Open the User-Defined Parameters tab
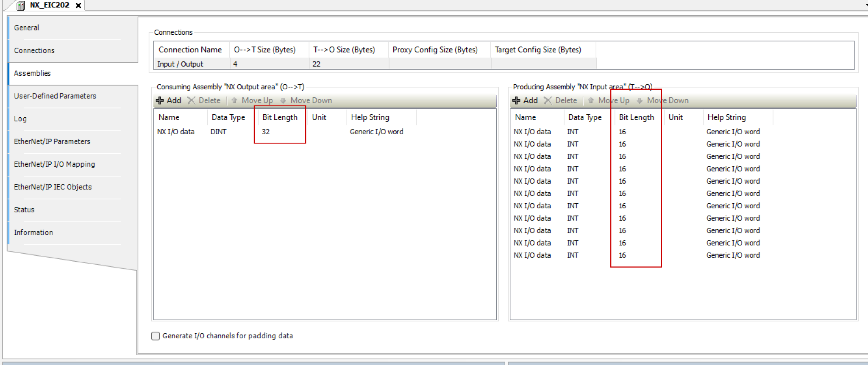The width and height of the screenshot is (868, 365). [55, 96]
